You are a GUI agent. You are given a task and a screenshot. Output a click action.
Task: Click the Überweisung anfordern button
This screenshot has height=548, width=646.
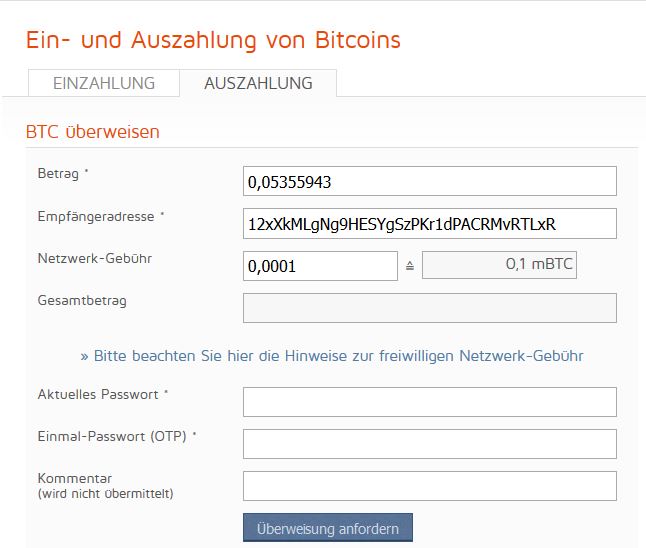[328, 527]
